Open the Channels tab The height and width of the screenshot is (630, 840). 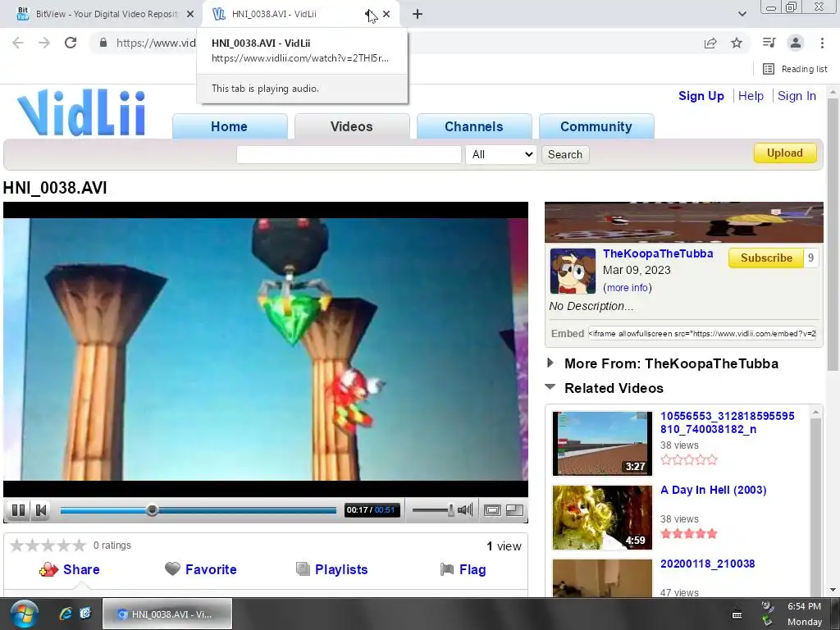474,126
